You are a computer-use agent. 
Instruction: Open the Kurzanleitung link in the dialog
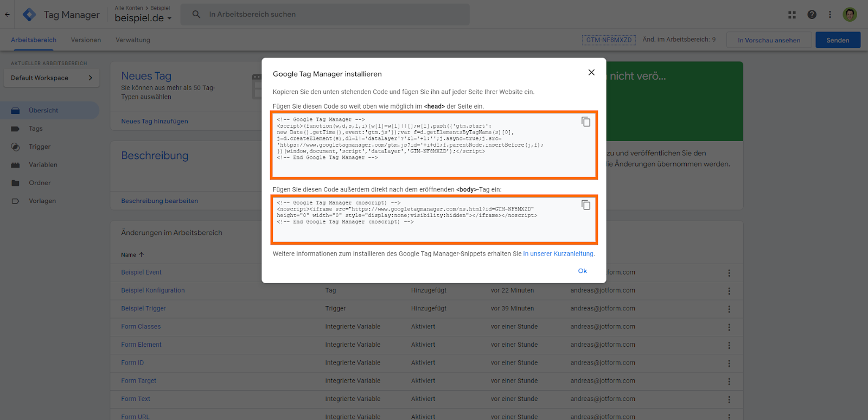click(559, 254)
